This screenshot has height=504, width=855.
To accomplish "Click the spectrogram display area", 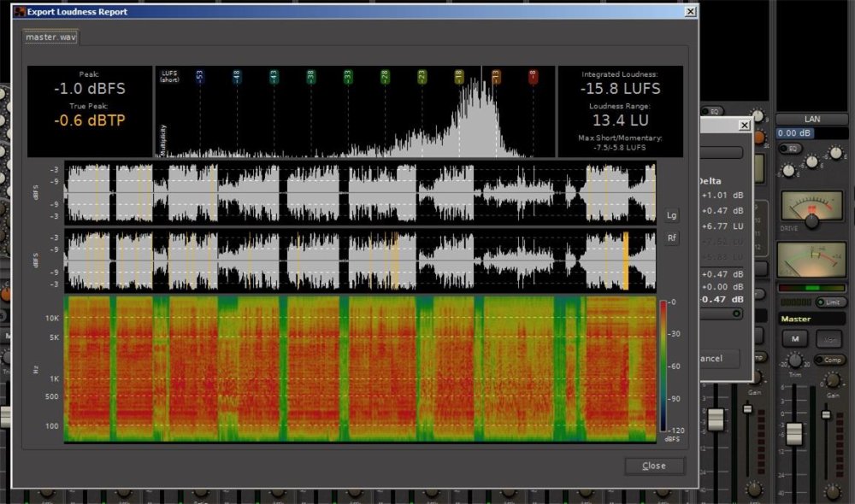I will (360, 369).
